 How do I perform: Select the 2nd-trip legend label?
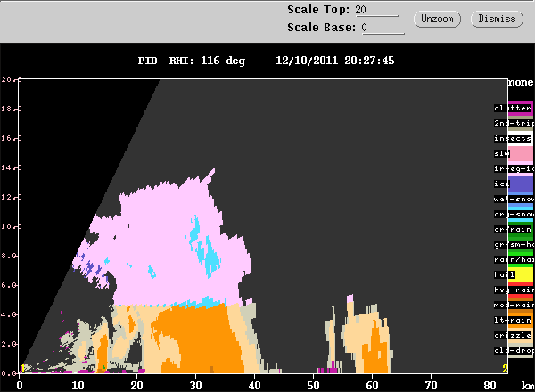tap(514, 123)
